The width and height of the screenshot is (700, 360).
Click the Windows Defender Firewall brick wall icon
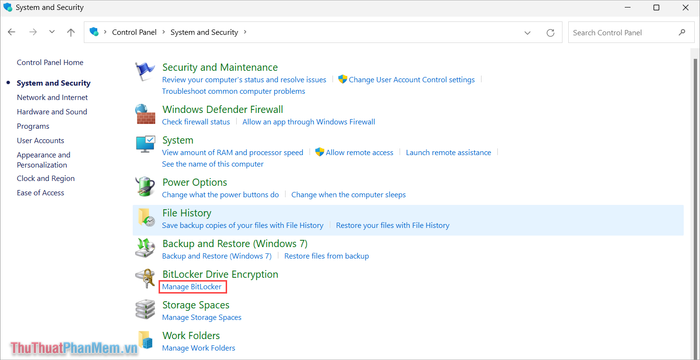tap(145, 114)
